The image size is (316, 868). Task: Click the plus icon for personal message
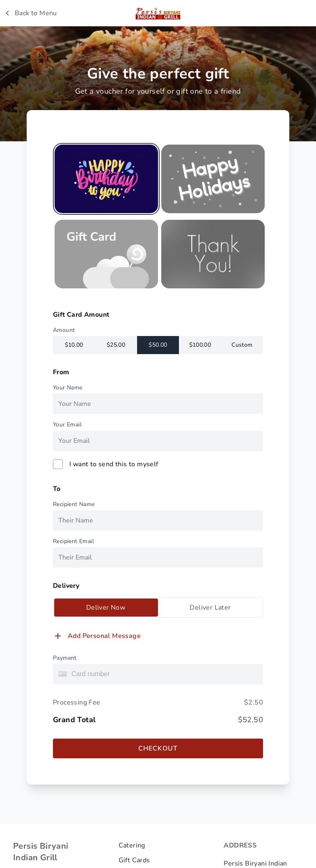[58, 636]
